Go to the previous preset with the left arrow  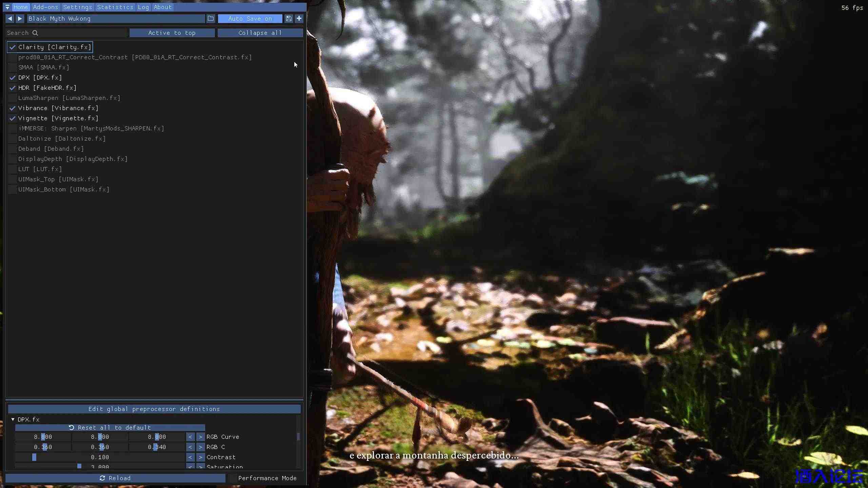tap(10, 19)
